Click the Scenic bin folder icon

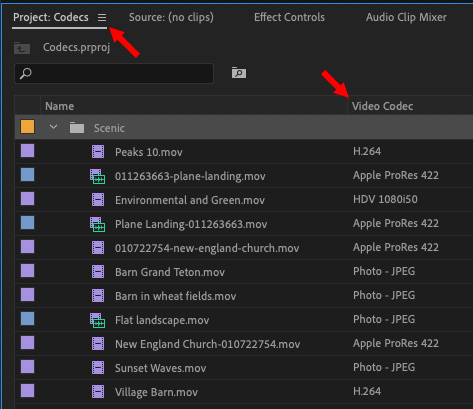[77, 128]
